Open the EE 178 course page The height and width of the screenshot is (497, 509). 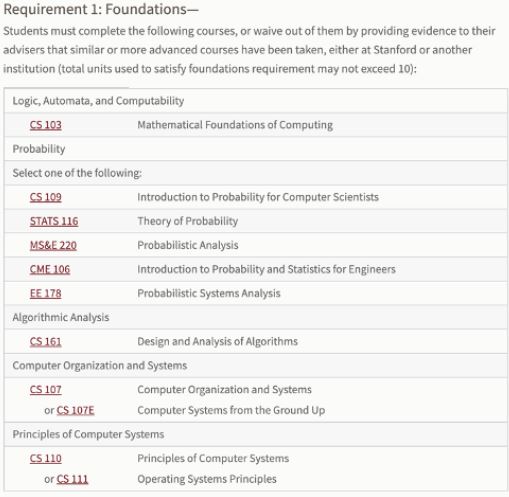[x=46, y=293]
